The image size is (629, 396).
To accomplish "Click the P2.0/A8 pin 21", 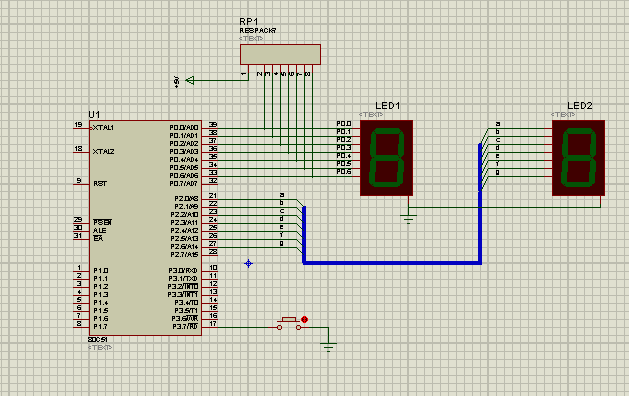I will pos(209,199).
